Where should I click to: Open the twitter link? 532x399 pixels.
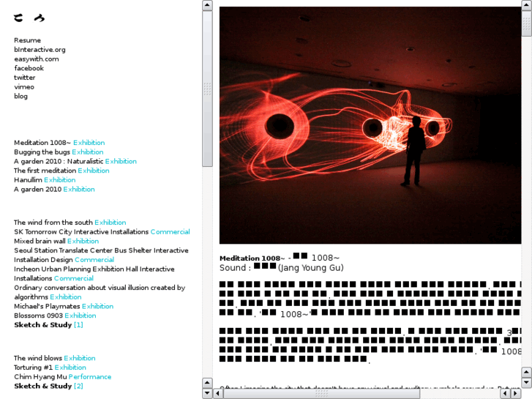tap(24, 78)
